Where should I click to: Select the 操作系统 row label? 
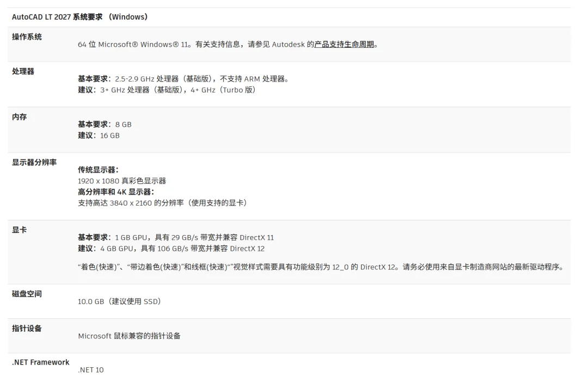(27, 37)
